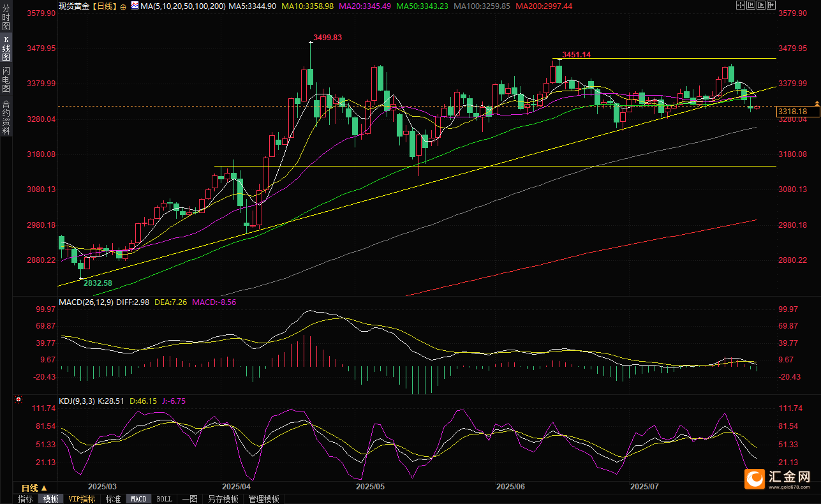Click the J:-6.75 value
The height and width of the screenshot is (504, 821).
coord(174,401)
